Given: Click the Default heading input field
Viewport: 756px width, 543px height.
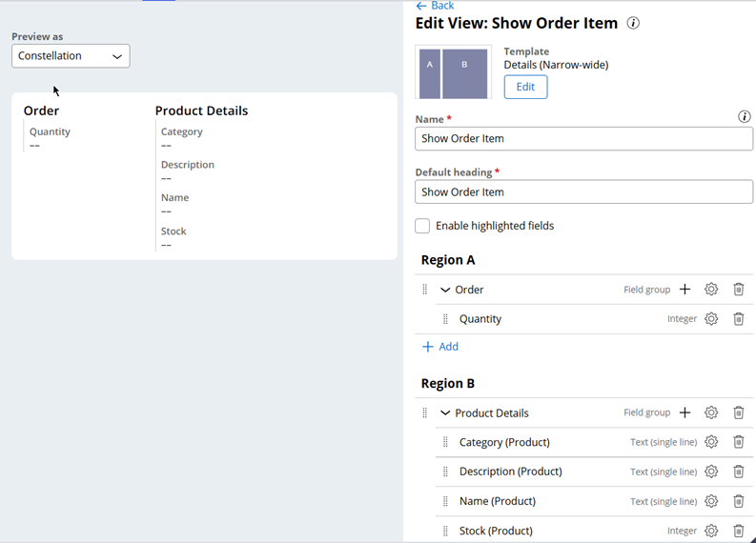Looking at the screenshot, I should click(583, 191).
